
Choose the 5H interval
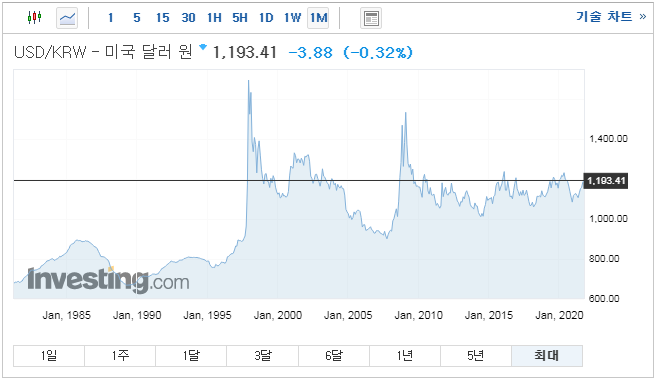coord(240,18)
